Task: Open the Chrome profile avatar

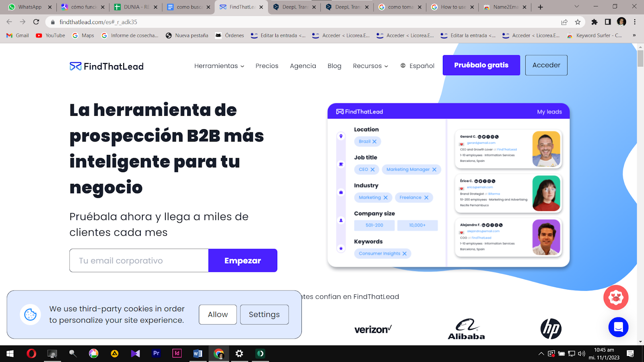Action: click(621, 22)
